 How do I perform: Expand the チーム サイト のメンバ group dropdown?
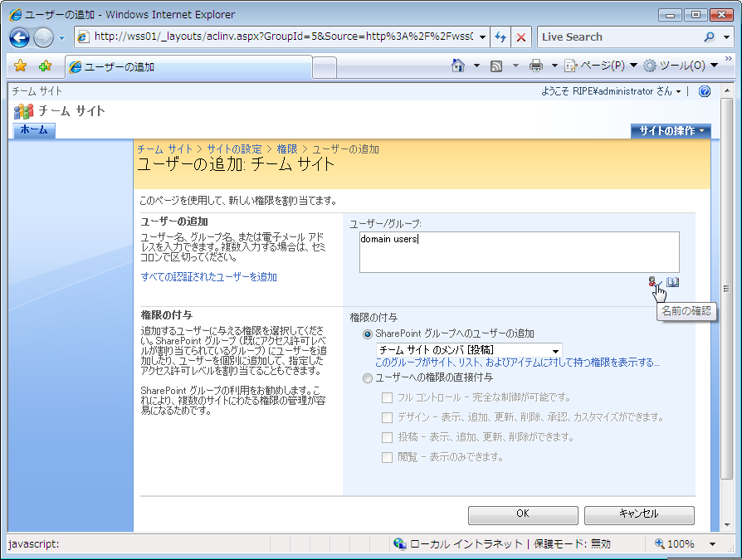pyautogui.click(x=556, y=350)
